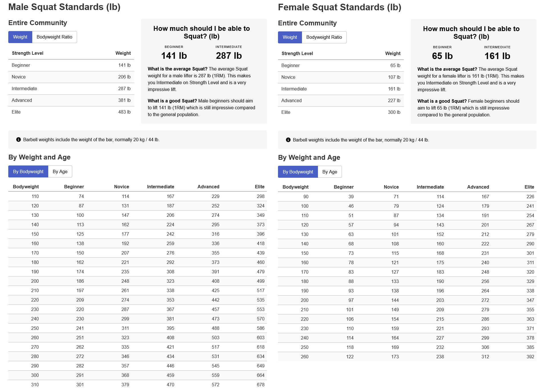Select female Weight toggle button
542x392 pixels.
290,37
